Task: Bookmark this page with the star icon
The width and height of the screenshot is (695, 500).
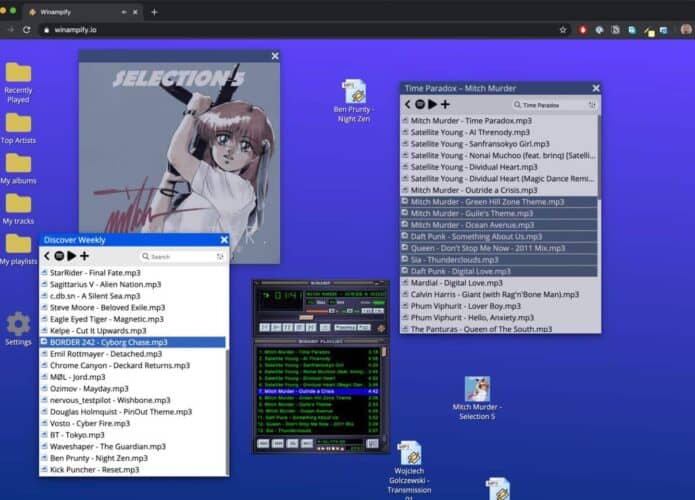Action: pos(563,30)
